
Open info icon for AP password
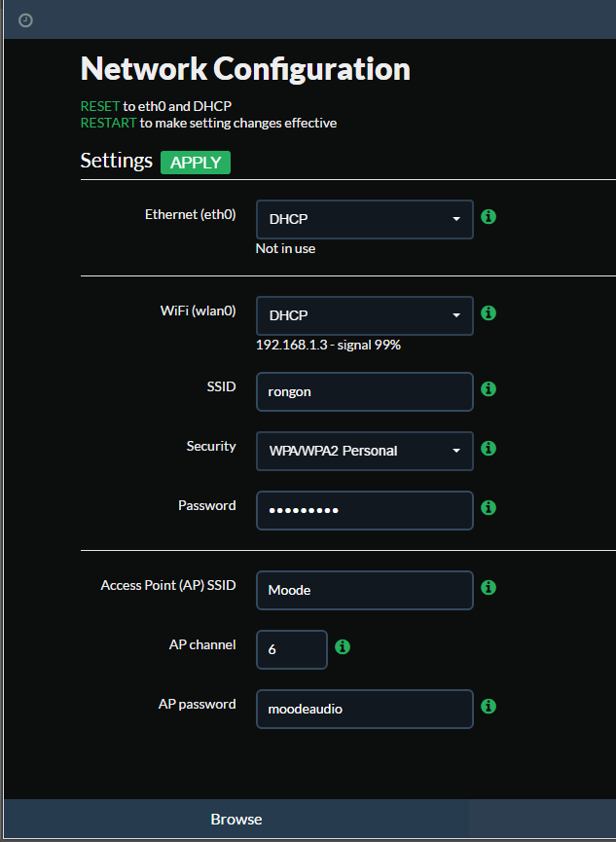pos(489,706)
